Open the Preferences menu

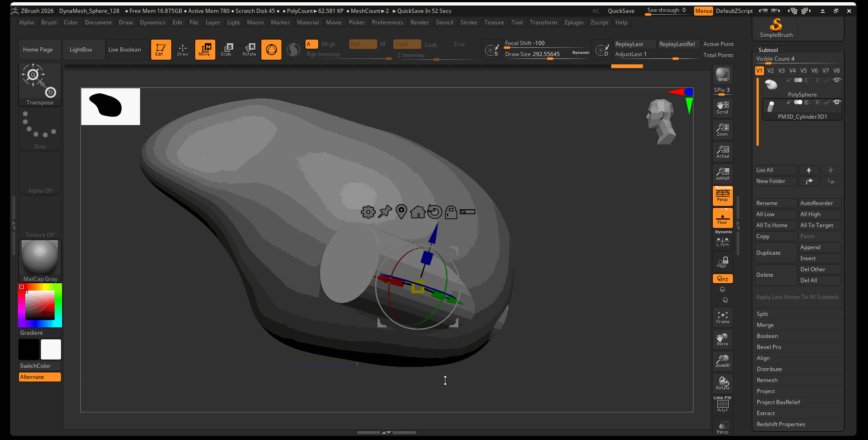(387, 23)
